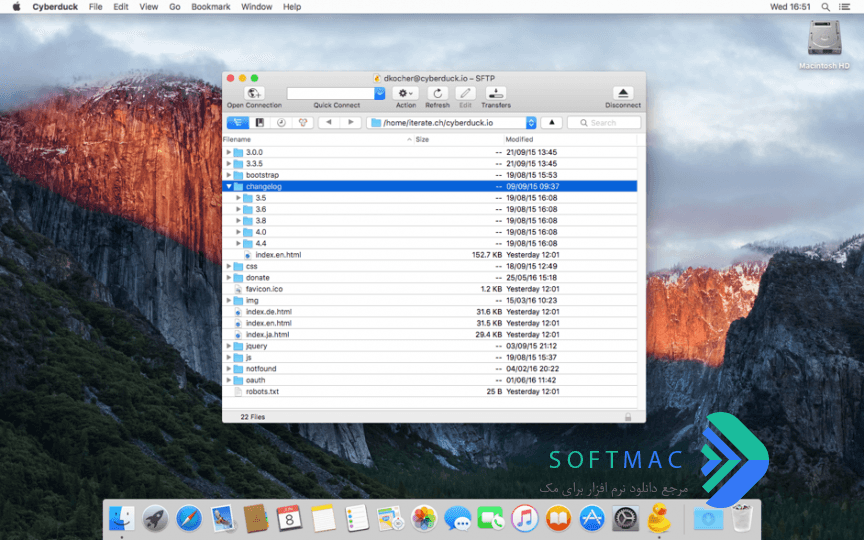Select the changelog folder row
864x540 pixels.
pos(430,186)
